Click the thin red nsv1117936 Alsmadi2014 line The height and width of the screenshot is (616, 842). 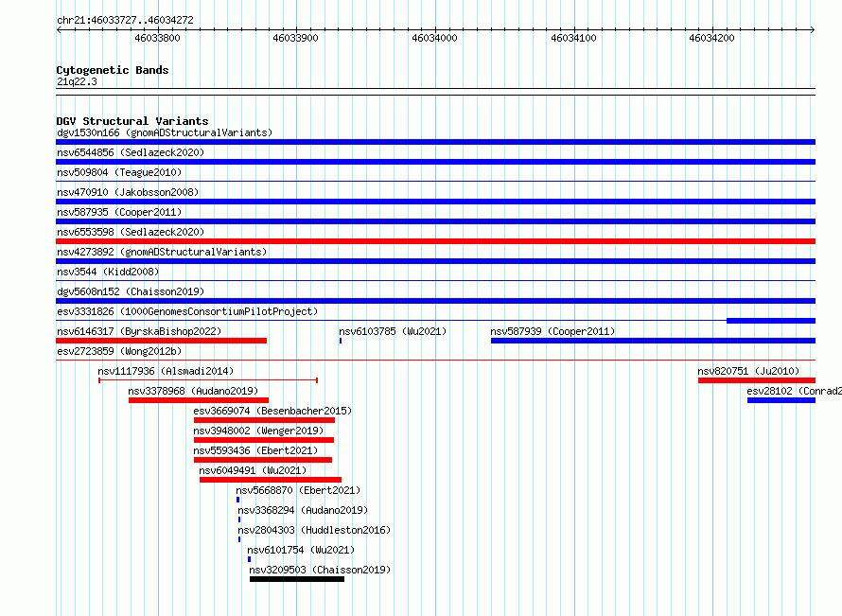point(208,380)
